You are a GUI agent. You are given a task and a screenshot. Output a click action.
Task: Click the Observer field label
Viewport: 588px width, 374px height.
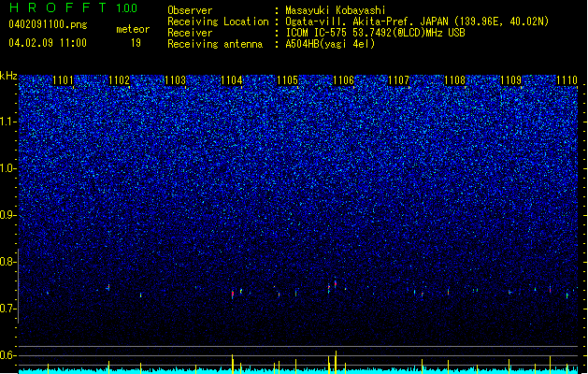(x=190, y=10)
